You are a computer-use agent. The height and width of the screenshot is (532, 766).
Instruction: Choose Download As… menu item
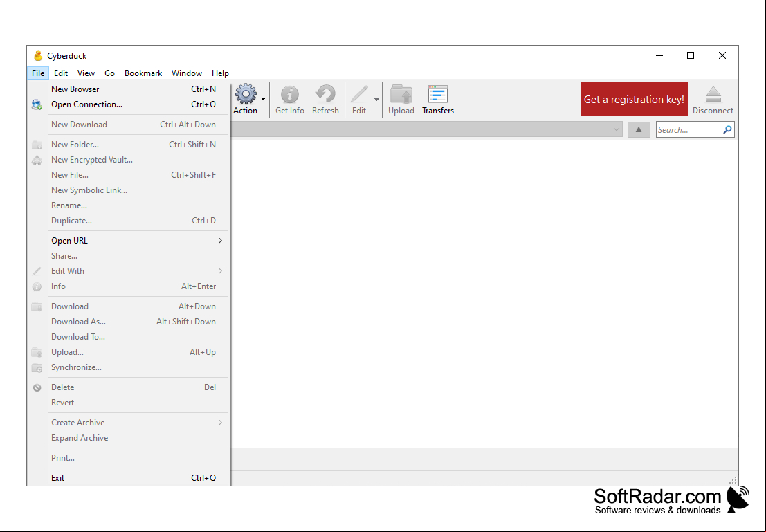(x=129, y=321)
